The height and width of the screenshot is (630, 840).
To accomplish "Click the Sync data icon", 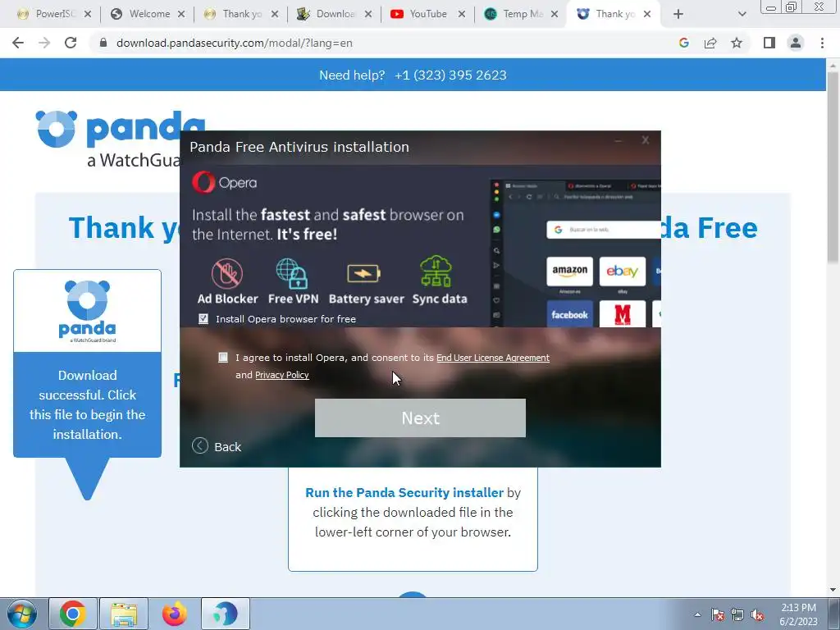I will (436, 272).
